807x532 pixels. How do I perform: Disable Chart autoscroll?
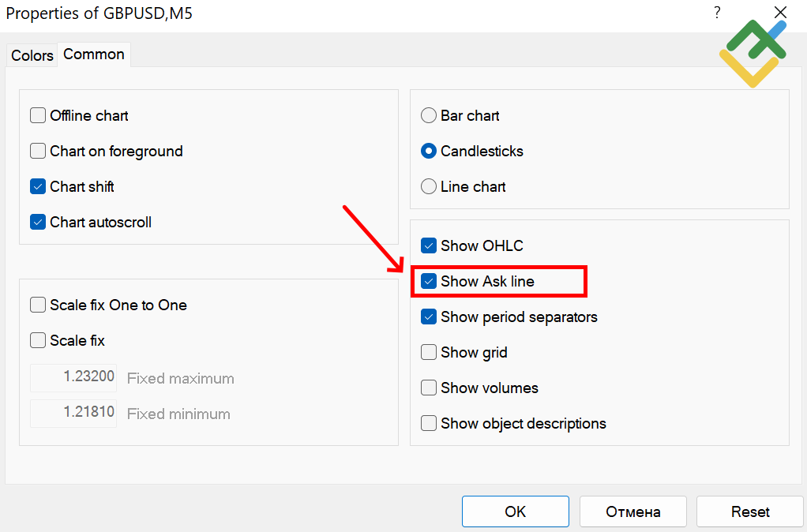click(x=38, y=223)
